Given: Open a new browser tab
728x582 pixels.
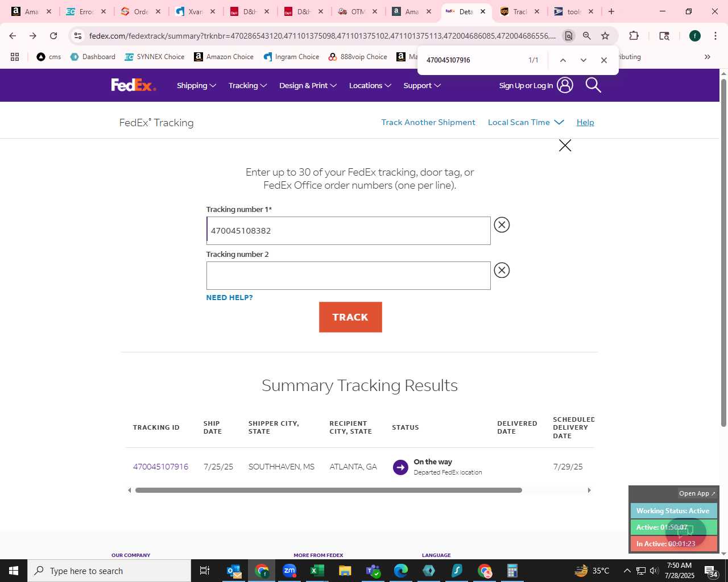Looking at the screenshot, I should click(611, 11).
